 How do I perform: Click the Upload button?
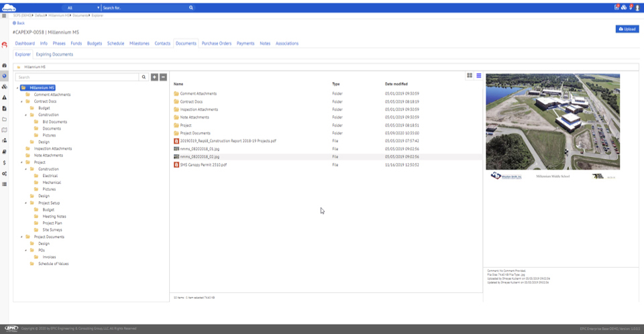(627, 29)
